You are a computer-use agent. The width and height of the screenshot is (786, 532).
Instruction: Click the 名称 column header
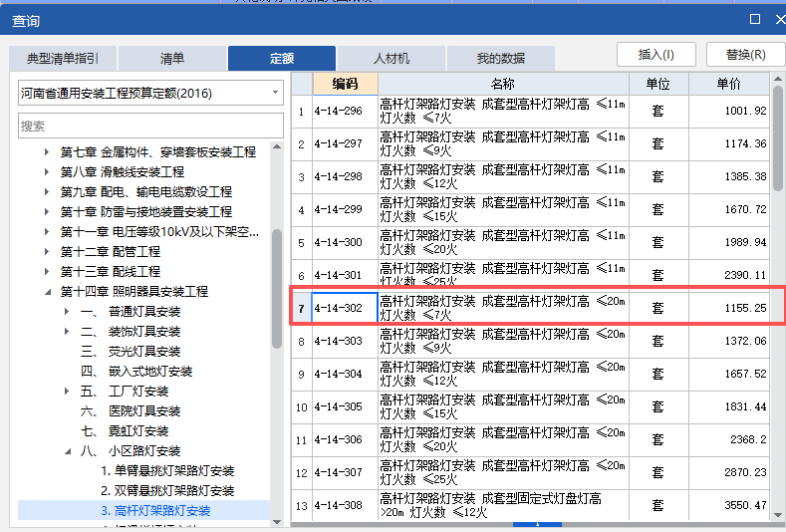pos(503,84)
